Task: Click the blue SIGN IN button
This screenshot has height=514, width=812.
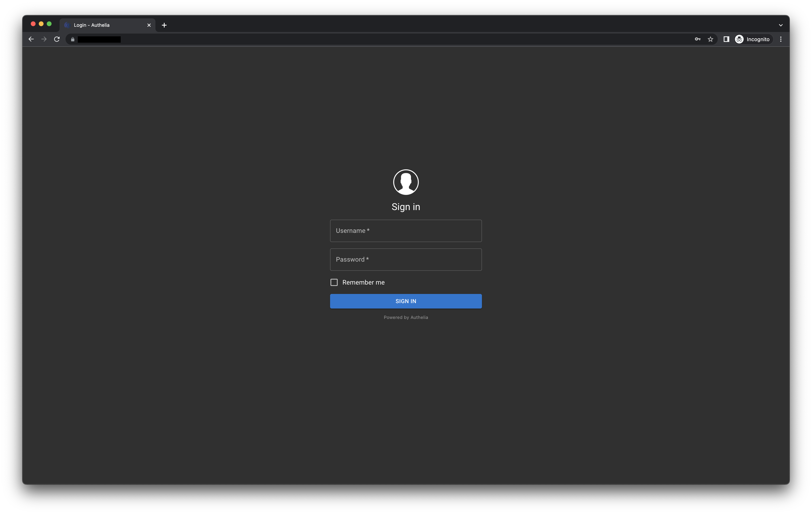Action: pos(406,301)
